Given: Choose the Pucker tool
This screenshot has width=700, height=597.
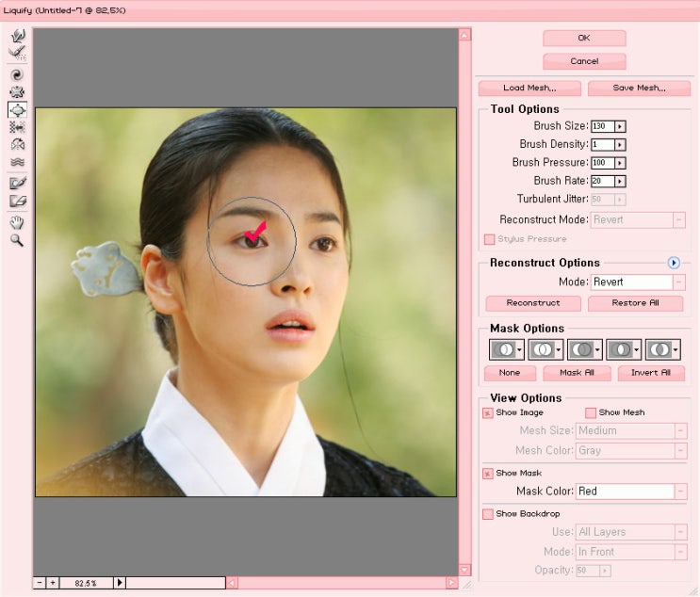Looking at the screenshot, I should [x=17, y=92].
